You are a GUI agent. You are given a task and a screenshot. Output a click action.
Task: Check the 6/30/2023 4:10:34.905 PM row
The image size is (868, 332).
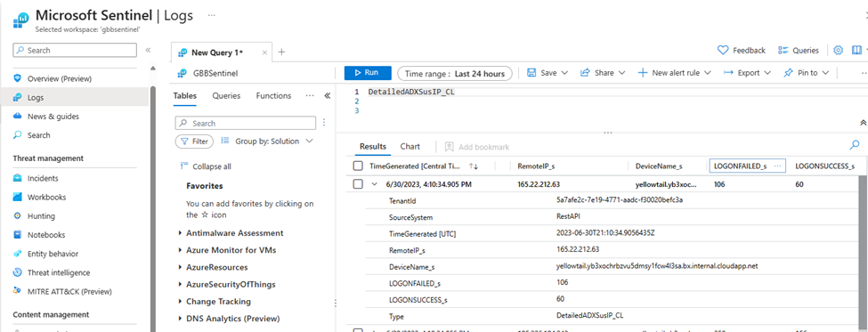(x=358, y=183)
